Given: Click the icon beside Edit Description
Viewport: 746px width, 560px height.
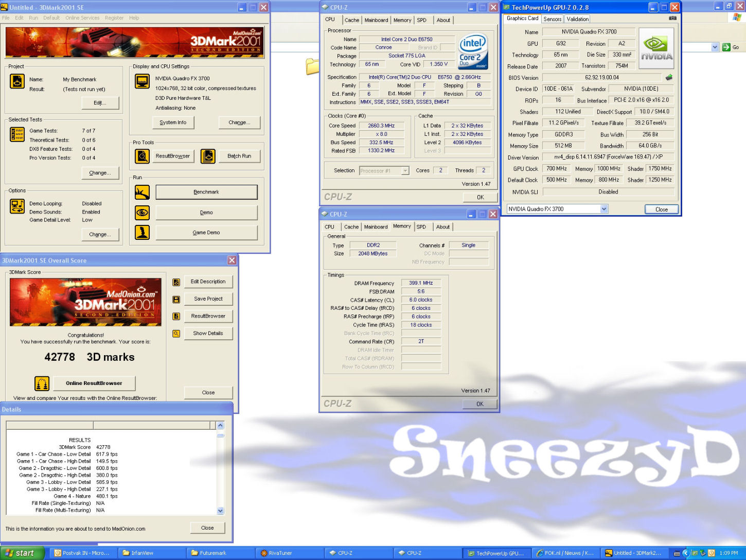Looking at the screenshot, I should 176,282.
